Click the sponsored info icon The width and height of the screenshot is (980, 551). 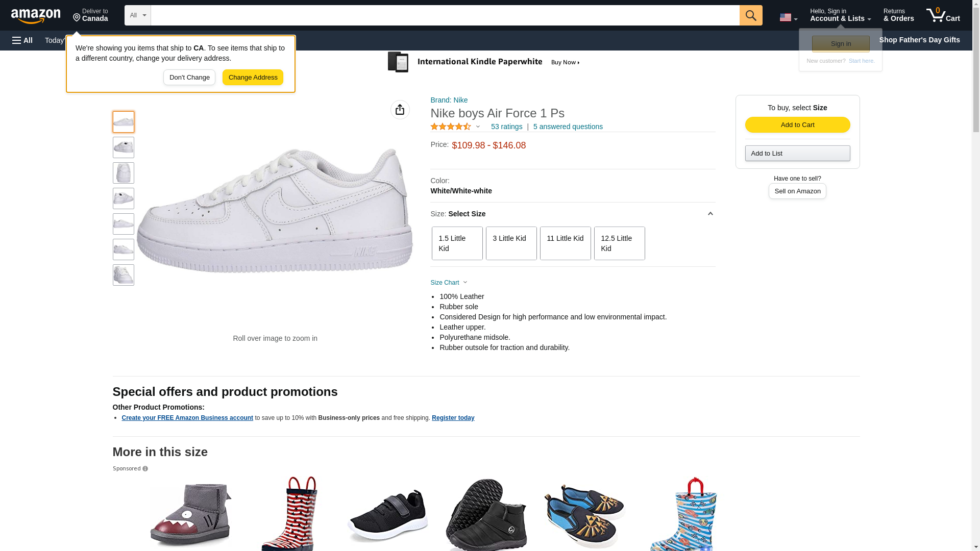click(145, 469)
